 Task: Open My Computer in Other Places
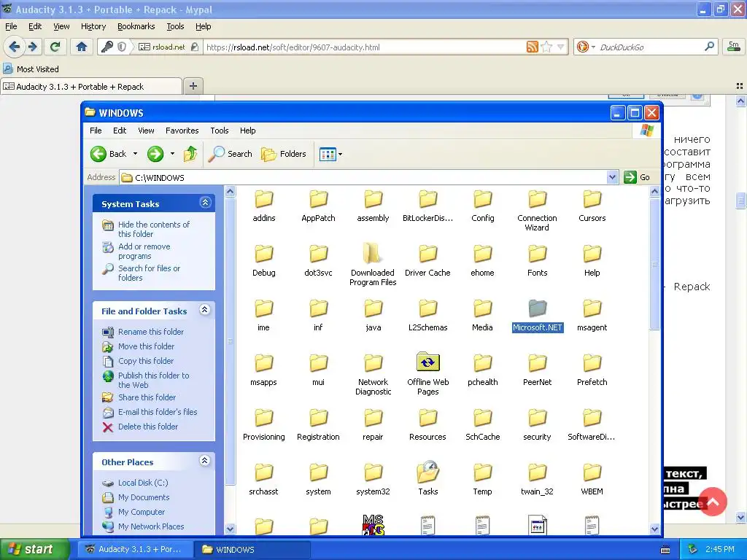142,512
